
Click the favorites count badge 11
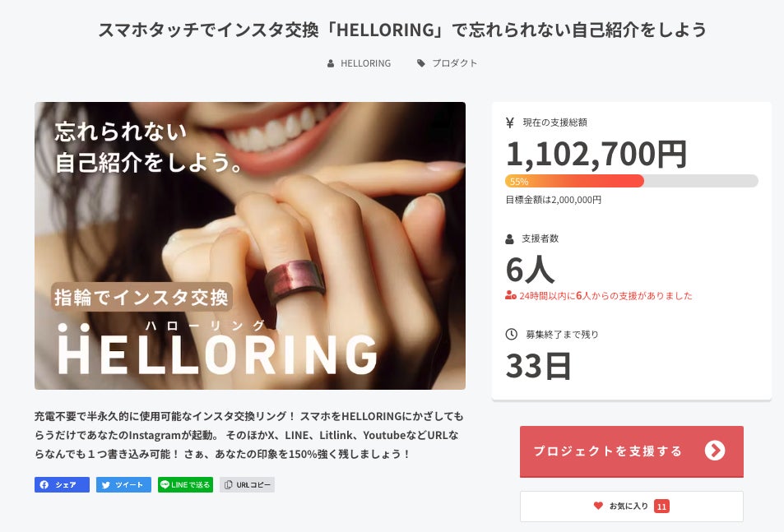coord(661,507)
